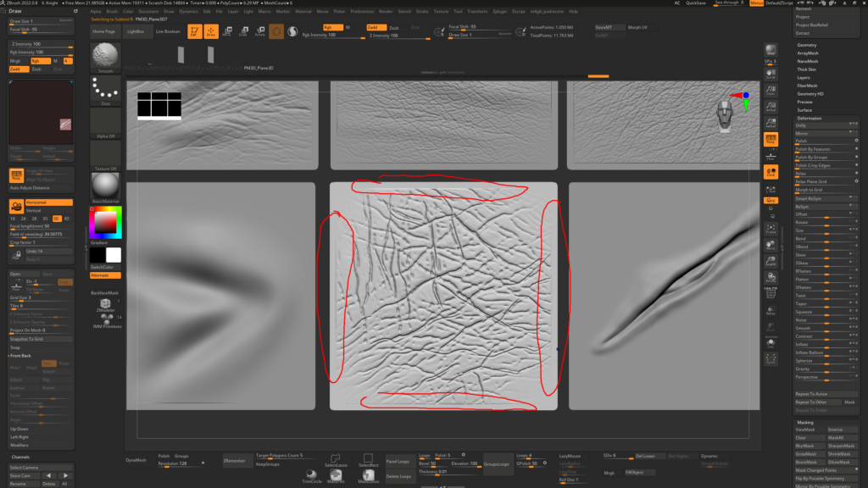
Task: Enable Zsub mode in top shelf
Action: 393,28
